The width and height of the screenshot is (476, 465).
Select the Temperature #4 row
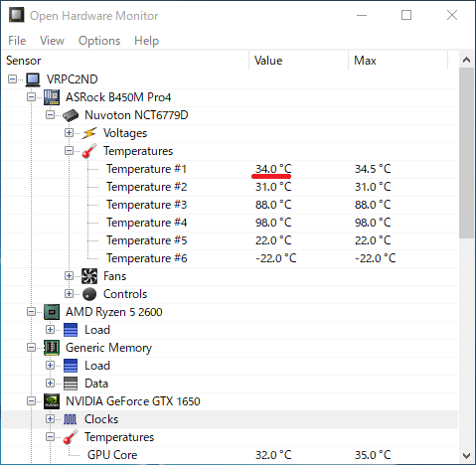(x=231, y=223)
